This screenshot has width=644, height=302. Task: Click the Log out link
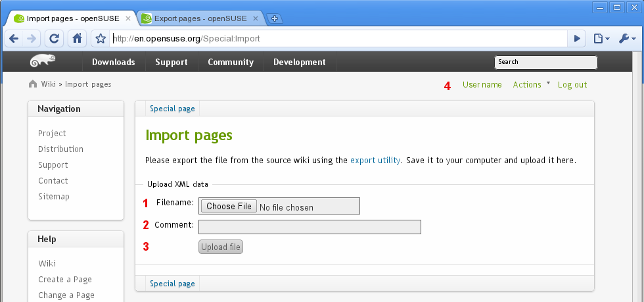click(572, 84)
